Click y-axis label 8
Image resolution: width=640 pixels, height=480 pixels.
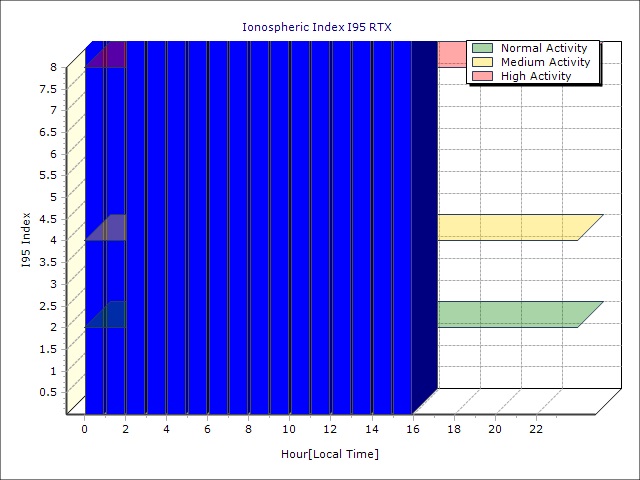(54, 67)
